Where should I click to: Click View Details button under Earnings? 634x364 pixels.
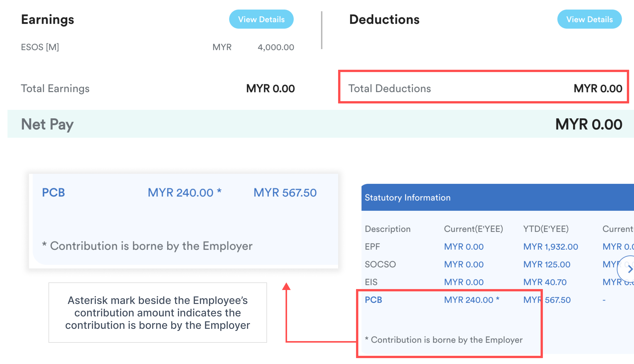coord(261,19)
